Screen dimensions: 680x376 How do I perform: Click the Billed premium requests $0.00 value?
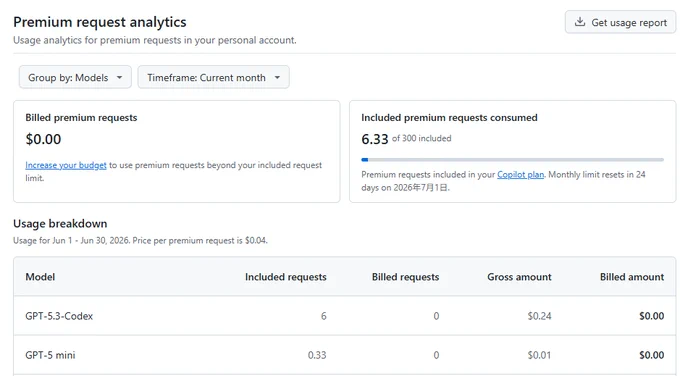pyautogui.click(x=43, y=139)
